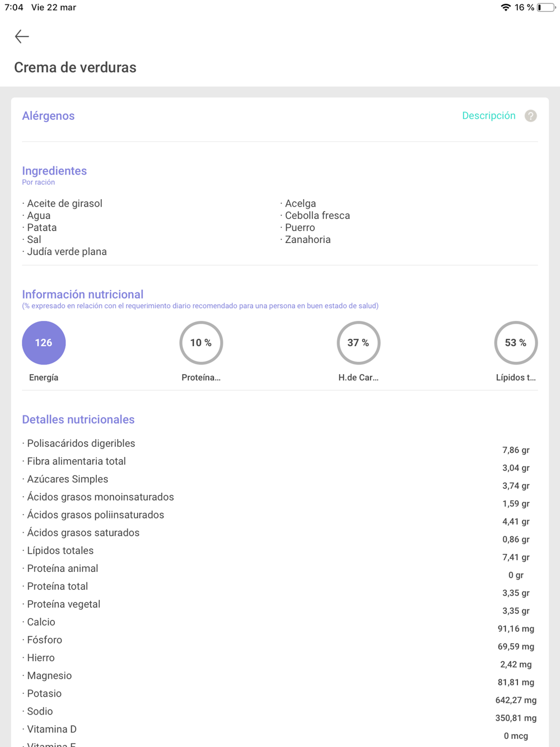
Task: Select the purple 126 Energía circle
Action: click(44, 343)
